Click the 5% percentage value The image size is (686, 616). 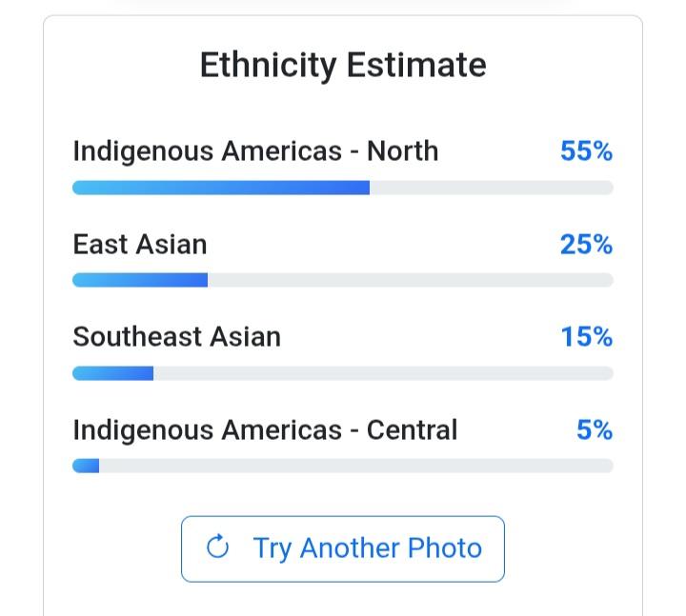[x=595, y=430]
